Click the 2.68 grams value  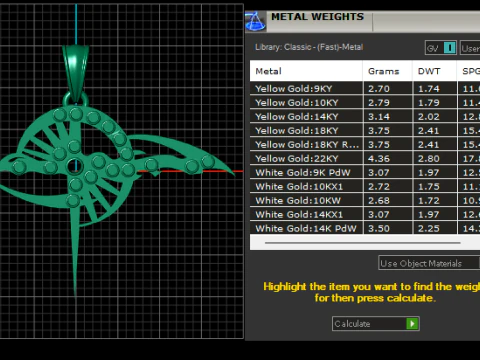[379, 201]
